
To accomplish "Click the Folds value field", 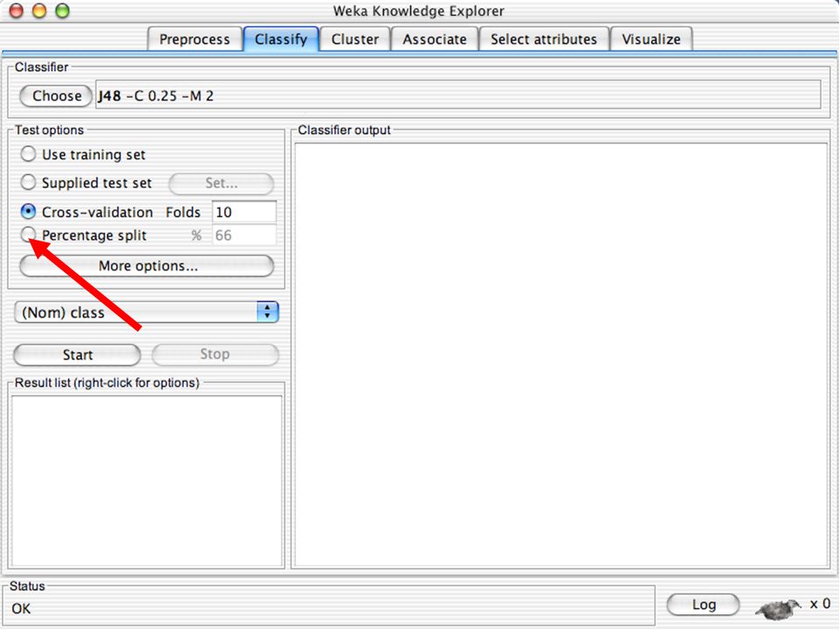I will (244, 212).
